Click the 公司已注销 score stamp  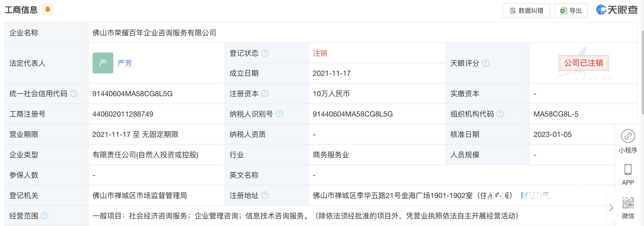point(583,63)
